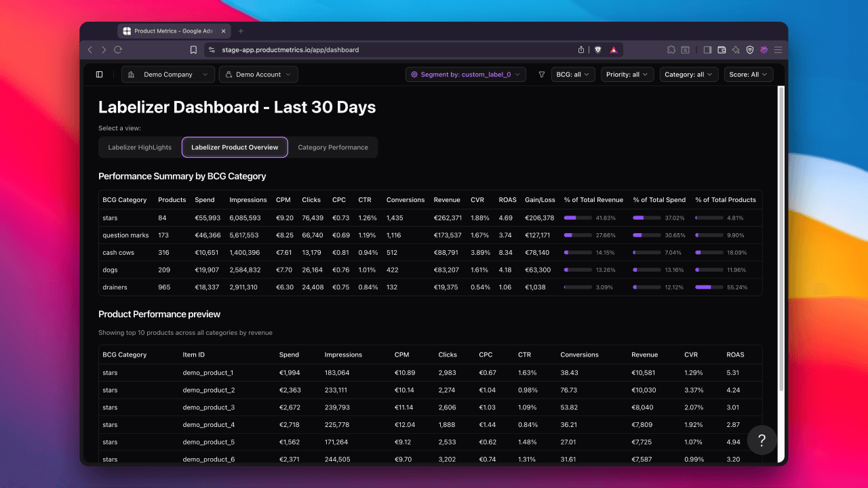Open the BCG: all filter dropdown
The width and height of the screenshot is (868, 488).
pos(573,75)
